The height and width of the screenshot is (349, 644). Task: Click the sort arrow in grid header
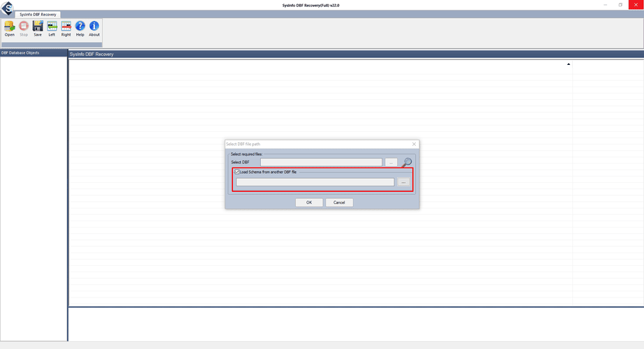[569, 64]
